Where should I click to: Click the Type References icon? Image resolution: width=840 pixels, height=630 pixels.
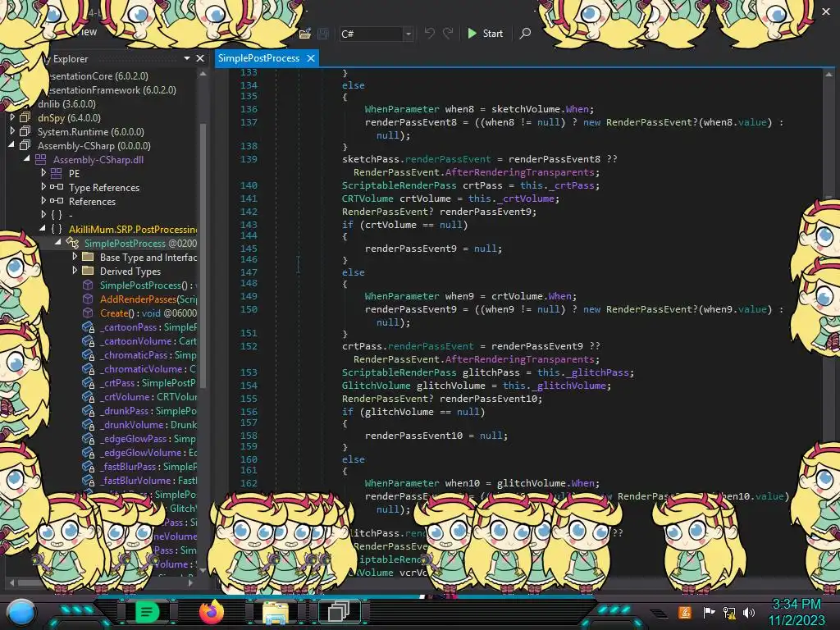tap(57, 187)
